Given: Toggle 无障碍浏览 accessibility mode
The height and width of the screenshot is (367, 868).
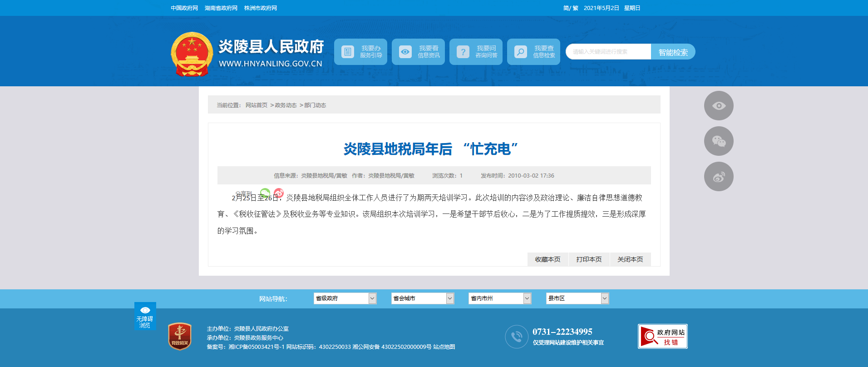Looking at the screenshot, I should (x=145, y=316).
